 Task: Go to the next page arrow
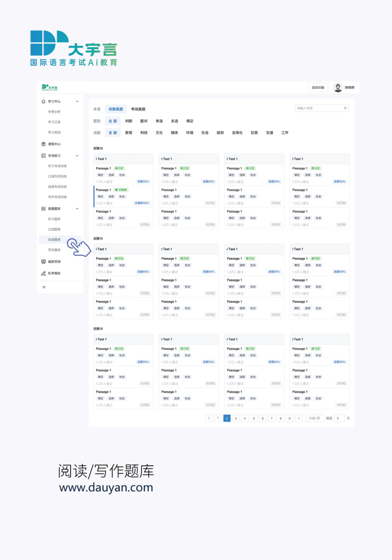299,418
